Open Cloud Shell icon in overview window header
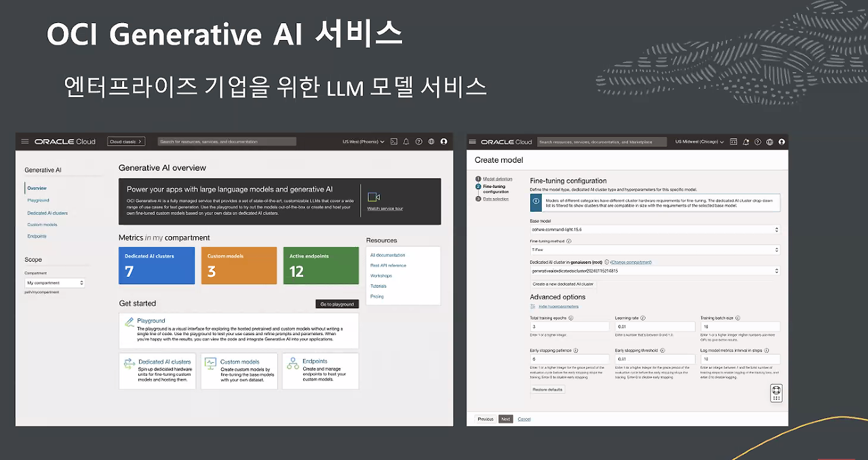 pyautogui.click(x=394, y=142)
